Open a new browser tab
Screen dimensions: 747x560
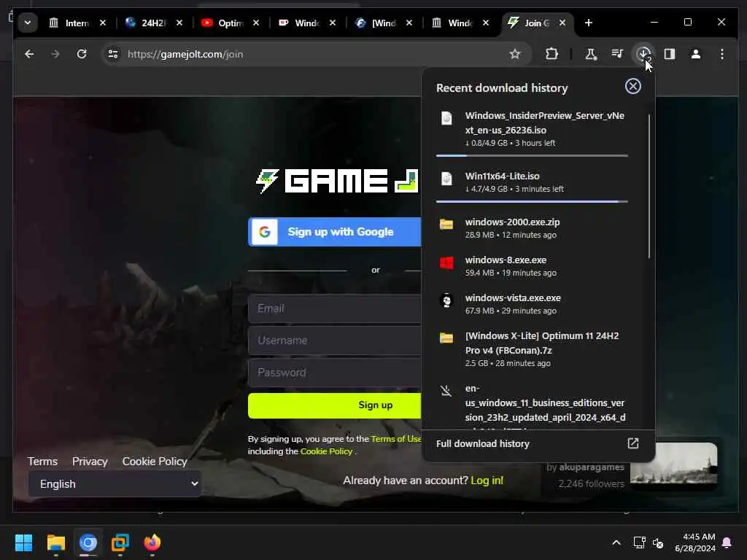[x=589, y=23]
